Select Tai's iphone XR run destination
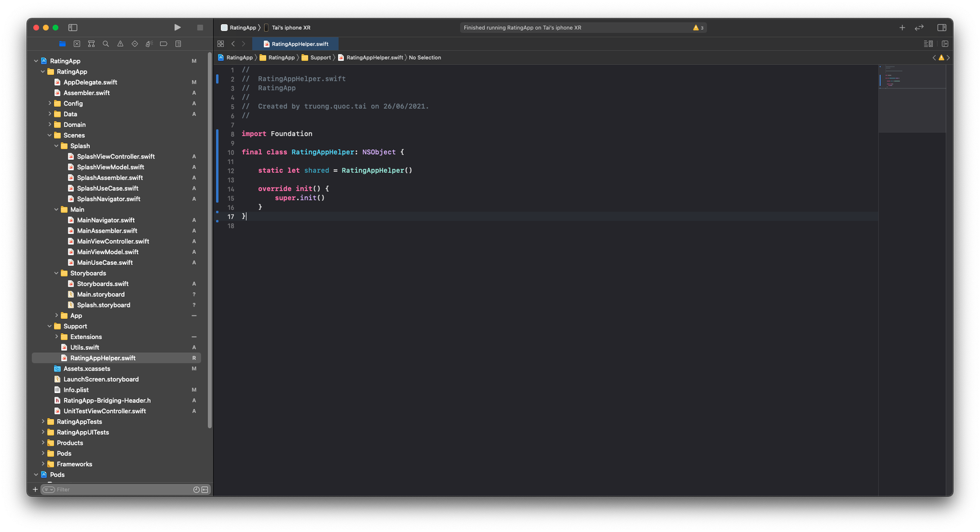This screenshot has height=532, width=980. tap(290, 27)
